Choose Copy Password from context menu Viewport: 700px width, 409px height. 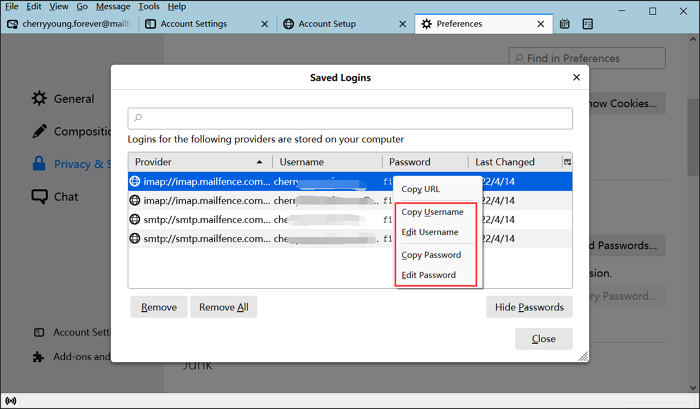(431, 255)
